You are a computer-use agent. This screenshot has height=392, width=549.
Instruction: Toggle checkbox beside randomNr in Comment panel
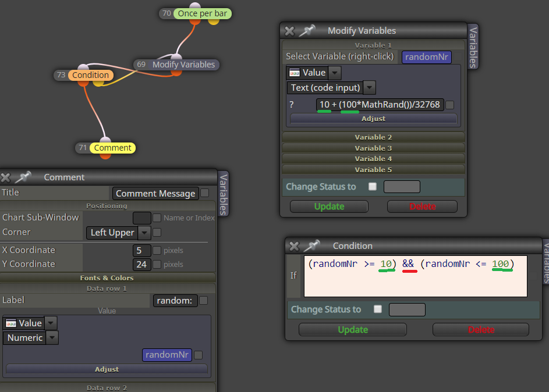coord(198,355)
